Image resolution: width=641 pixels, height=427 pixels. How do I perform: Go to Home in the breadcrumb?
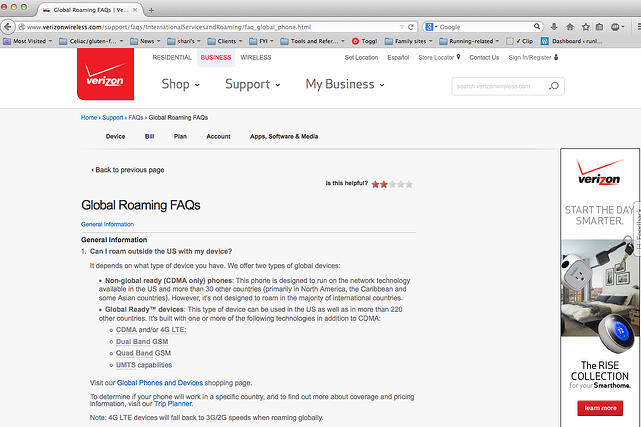[89, 118]
